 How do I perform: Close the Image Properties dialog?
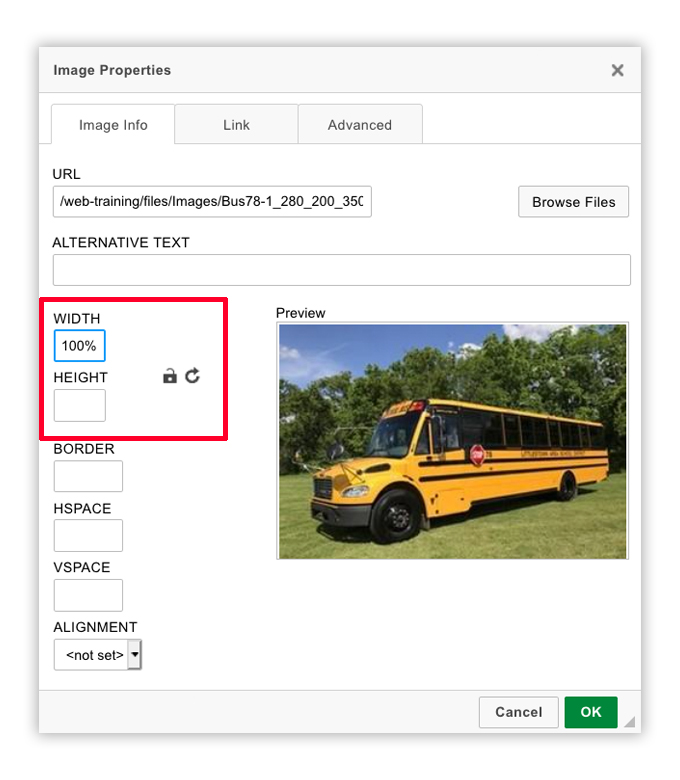(x=617, y=70)
